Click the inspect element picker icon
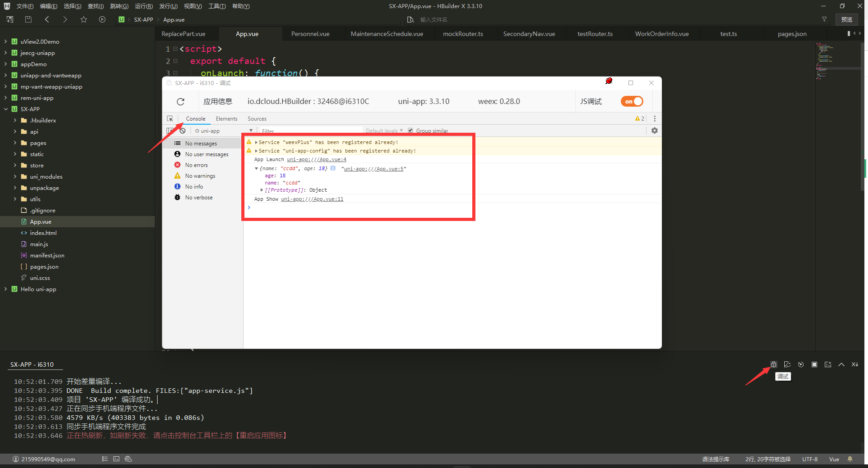Viewport: 868px width, 468px height. [x=170, y=119]
